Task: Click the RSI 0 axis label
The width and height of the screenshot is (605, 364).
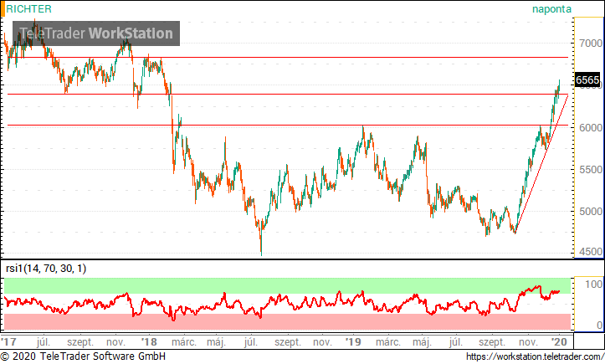Action: [599, 325]
